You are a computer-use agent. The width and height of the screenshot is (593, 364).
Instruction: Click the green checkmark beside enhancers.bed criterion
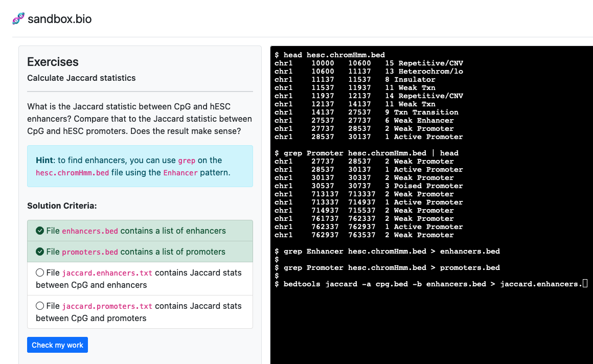pos(40,231)
